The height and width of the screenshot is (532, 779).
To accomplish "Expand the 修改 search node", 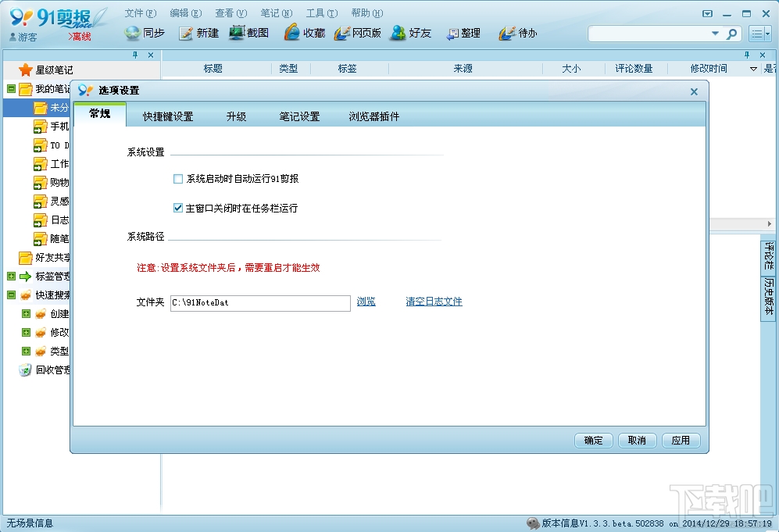I will pyautogui.click(x=27, y=332).
